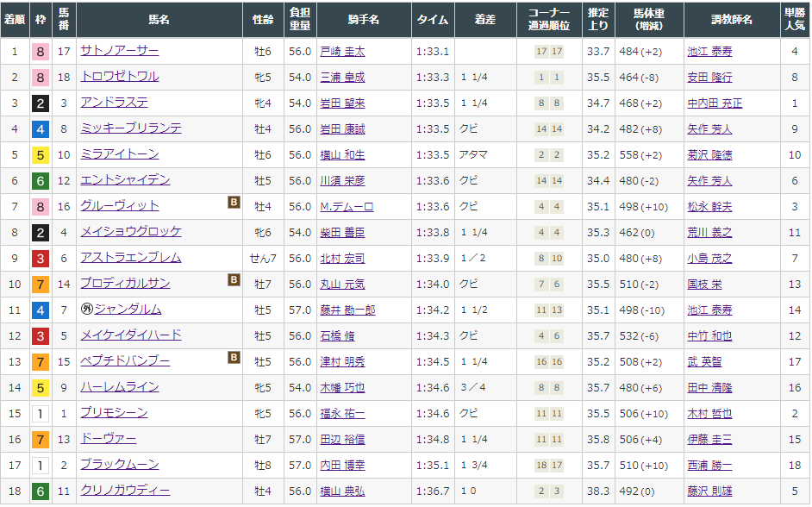
Task: Click the corner position badges 18 17 for ブラックムーン
Action: 549,465
